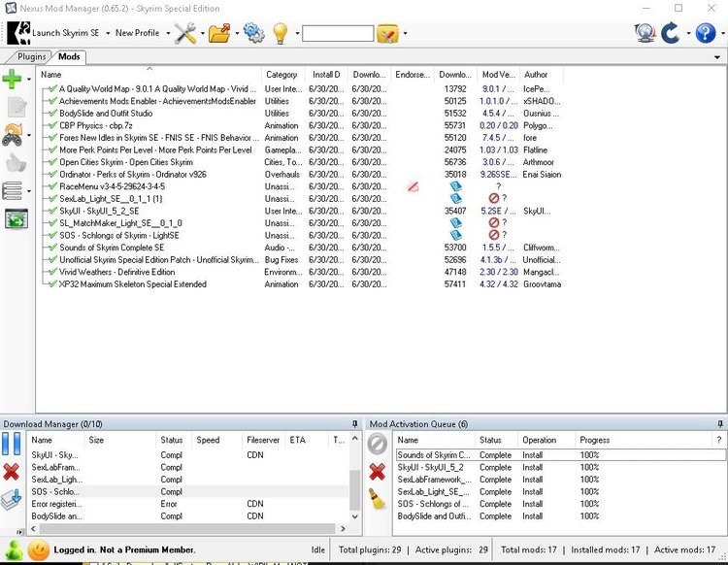
Task: Select the 'Sounds of Skyrim C...' queue row
Action: tap(560, 455)
